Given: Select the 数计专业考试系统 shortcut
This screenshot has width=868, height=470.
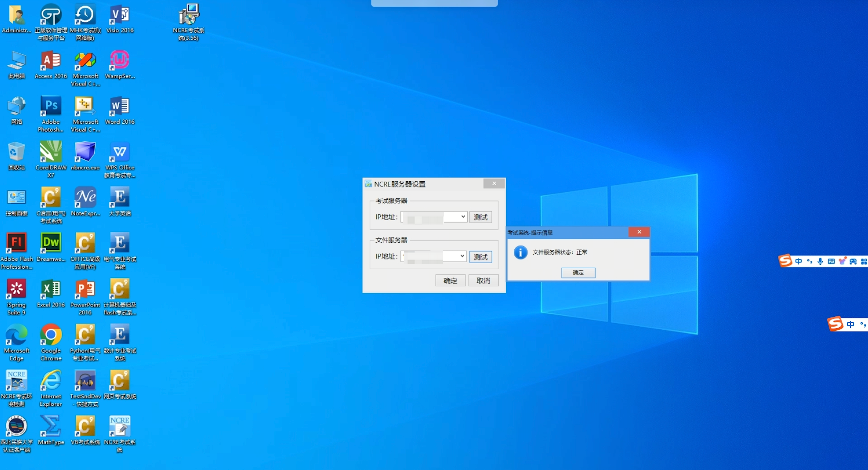Looking at the screenshot, I should [x=120, y=343].
